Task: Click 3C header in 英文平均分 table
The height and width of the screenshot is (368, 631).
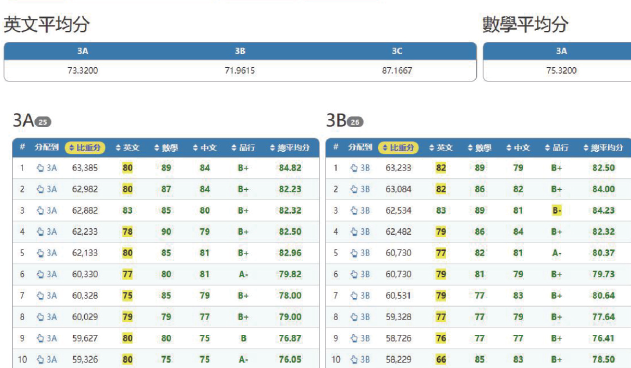Action: [397, 51]
